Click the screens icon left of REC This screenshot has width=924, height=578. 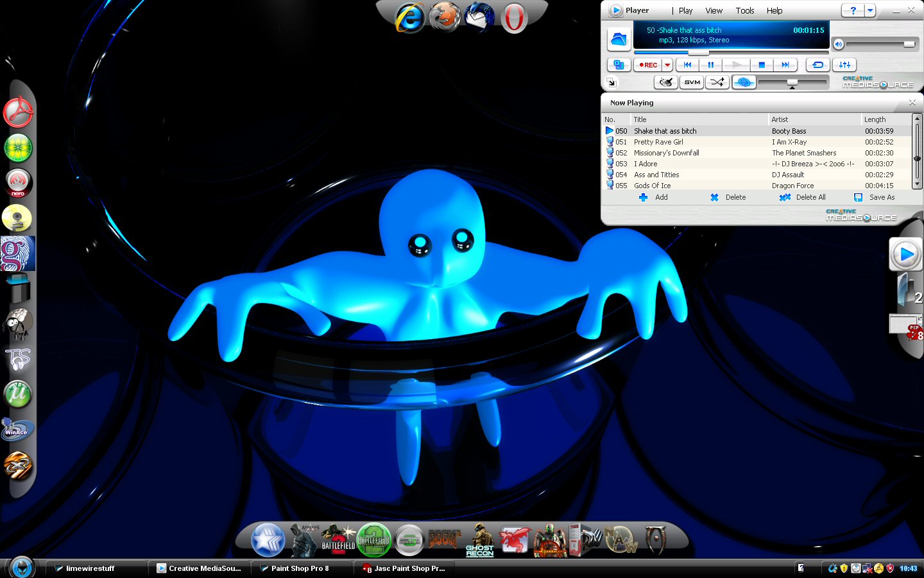click(x=619, y=65)
